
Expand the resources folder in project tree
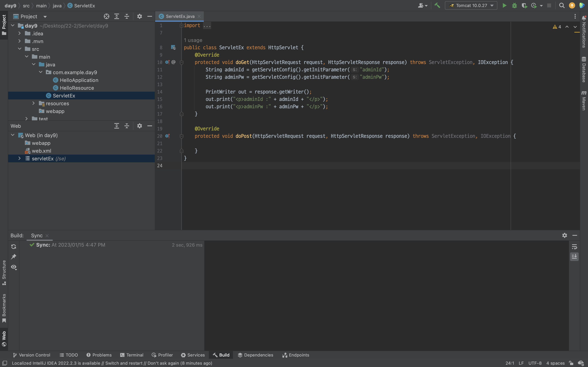click(x=33, y=103)
